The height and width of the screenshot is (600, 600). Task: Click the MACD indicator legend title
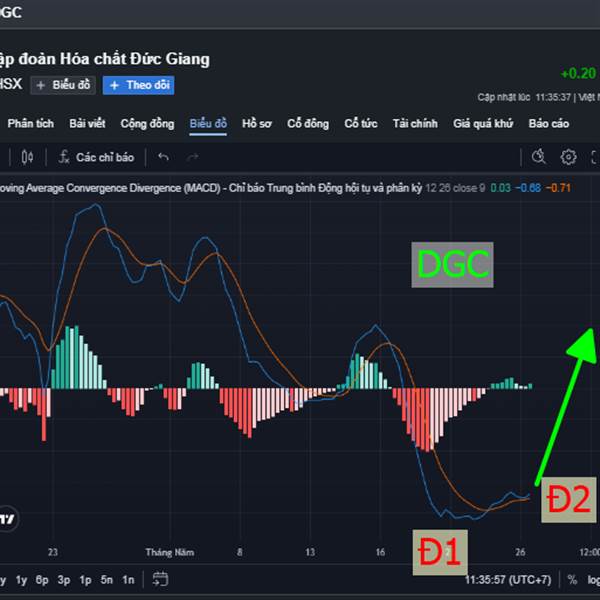(x=210, y=188)
